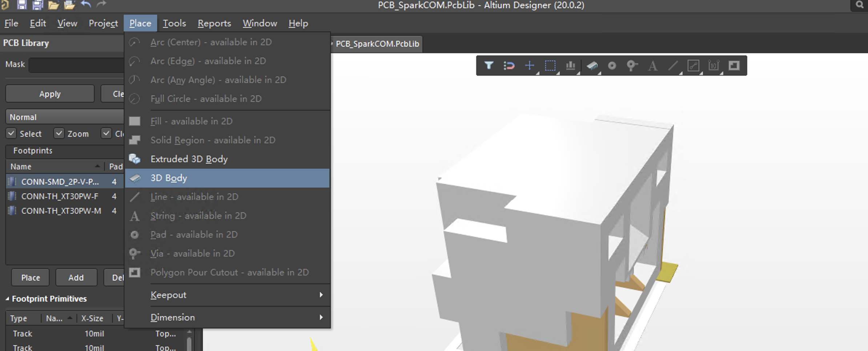
Task: Click the Apply button
Action: click(x=50, y=94)
